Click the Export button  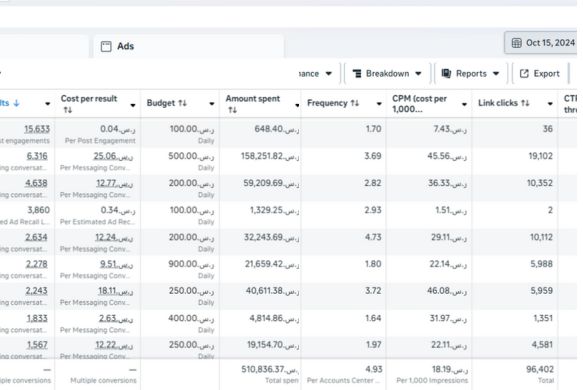coord(540,74)
